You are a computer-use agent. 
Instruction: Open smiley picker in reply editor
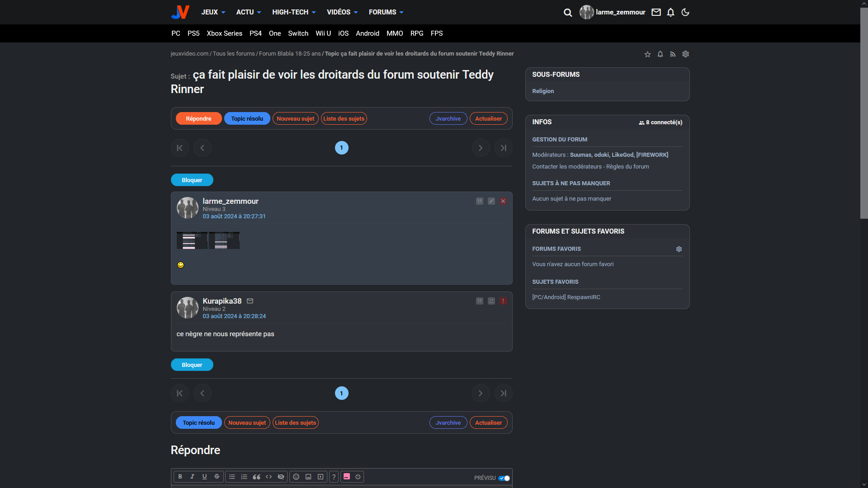(x=296, y=477)
